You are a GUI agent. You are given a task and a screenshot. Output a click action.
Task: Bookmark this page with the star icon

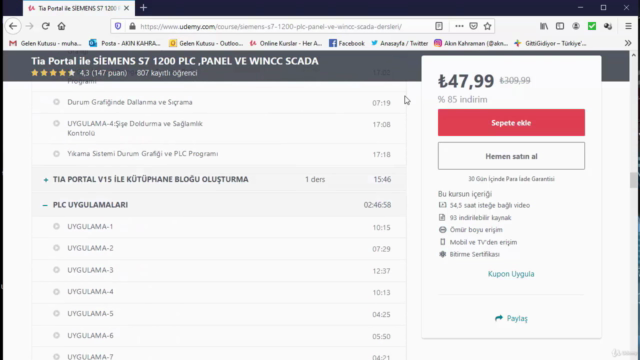[487, 26]
